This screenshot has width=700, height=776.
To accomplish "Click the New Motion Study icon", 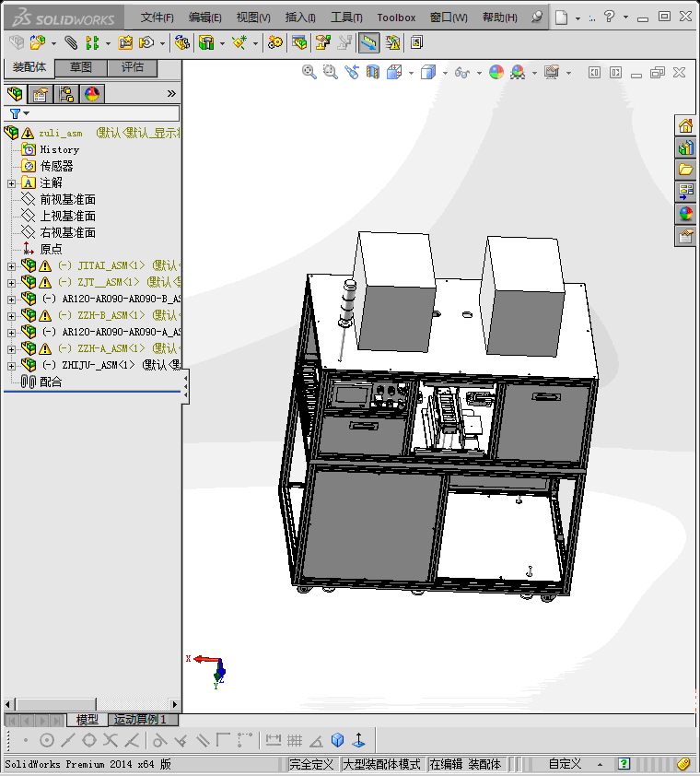I will pyautogui.click(x=275, y=43).
